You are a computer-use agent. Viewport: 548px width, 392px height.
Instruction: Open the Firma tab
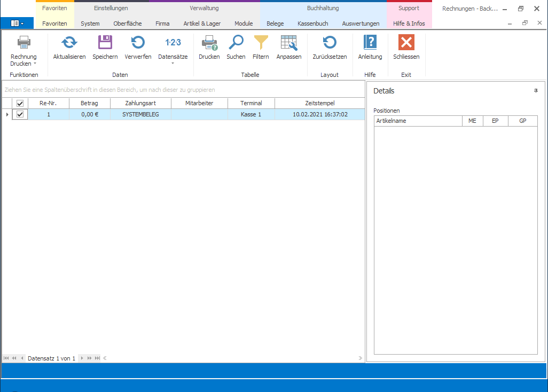(x=162, y=23)
